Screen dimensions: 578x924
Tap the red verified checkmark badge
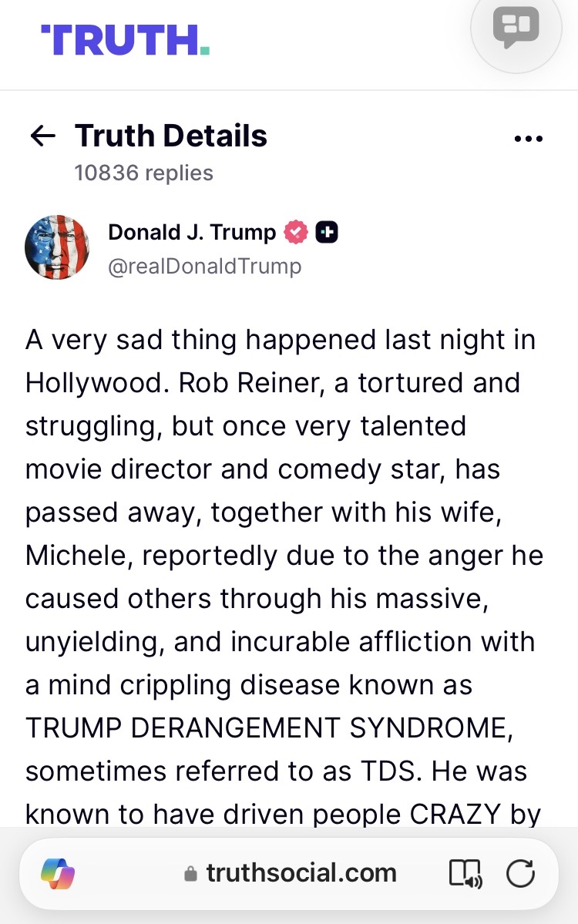click(x=296, y=232)
